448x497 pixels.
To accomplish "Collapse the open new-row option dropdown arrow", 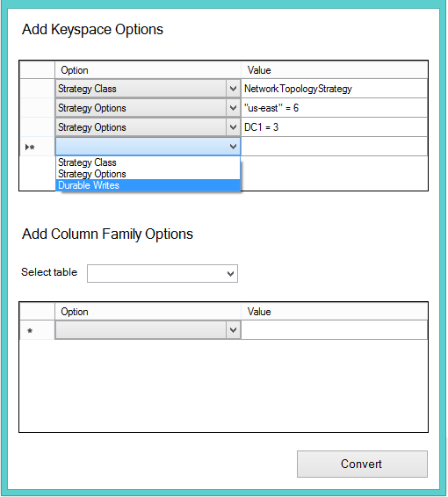I will tap(233, 147).
